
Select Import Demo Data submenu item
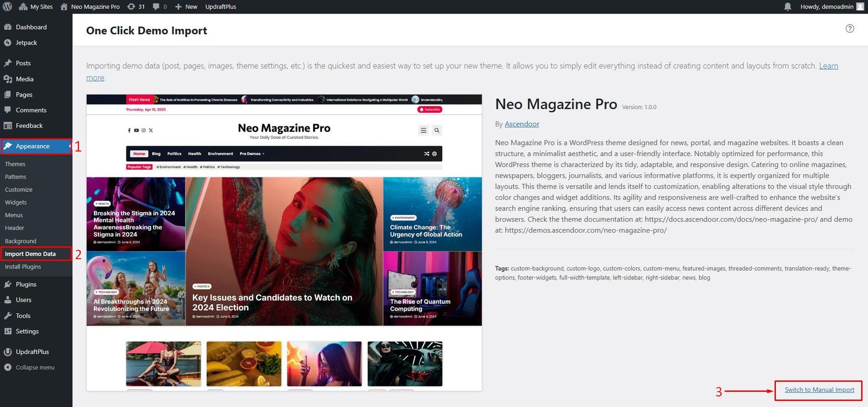tap(30, 254)
